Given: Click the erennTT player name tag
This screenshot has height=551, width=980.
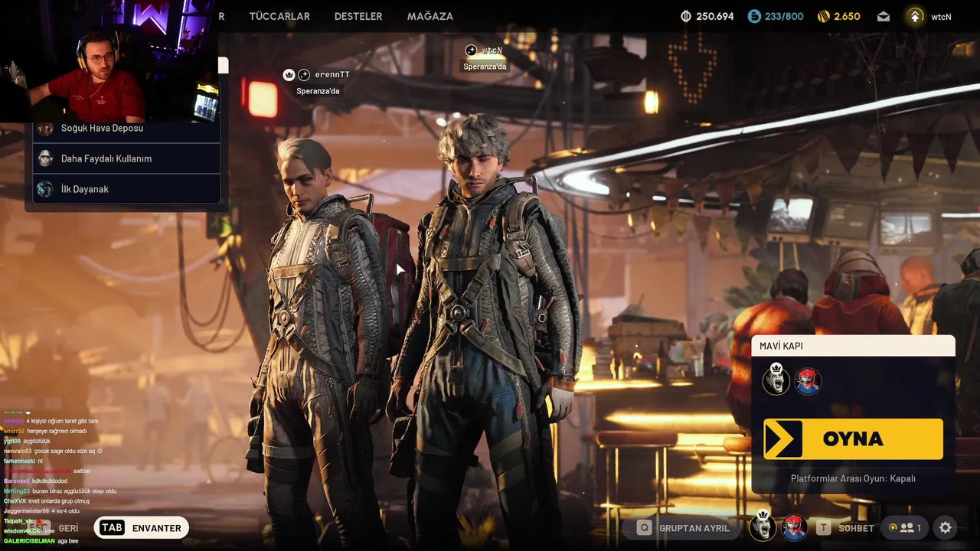Looking at the screenshot, I should [x=332, y=75].
